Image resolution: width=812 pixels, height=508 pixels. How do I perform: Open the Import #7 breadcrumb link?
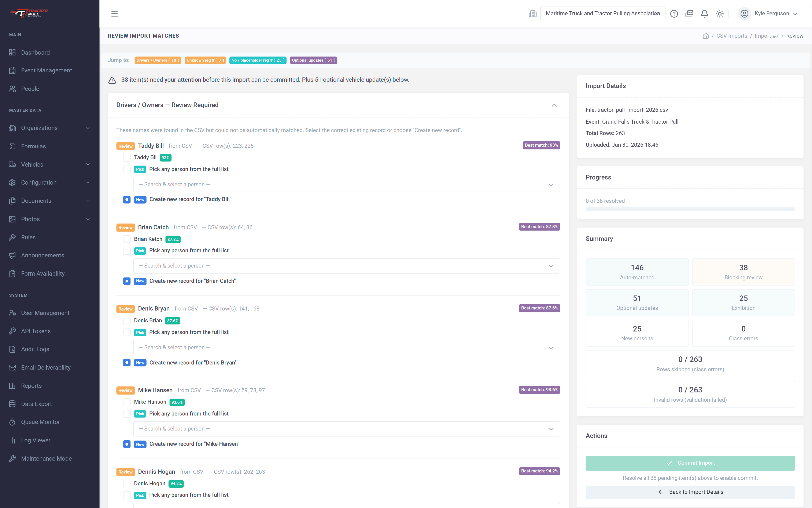(766, 36)
